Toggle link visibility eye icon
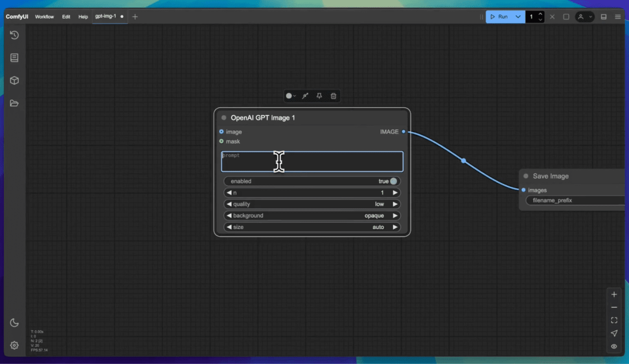 coord(614,346)
